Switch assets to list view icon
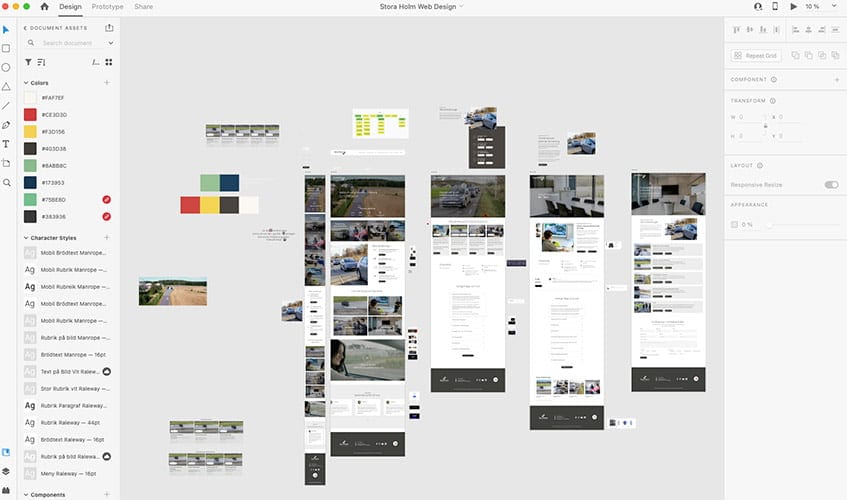 click(96, 62)
